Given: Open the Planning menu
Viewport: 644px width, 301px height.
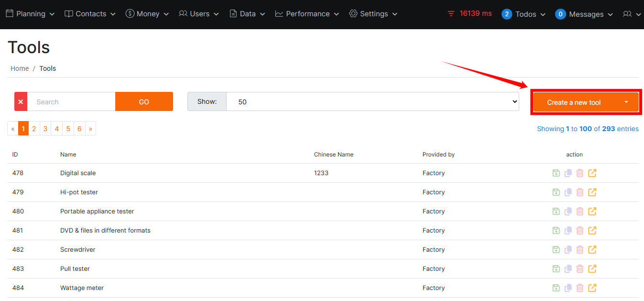Looking at the screenshot, I should point(30,14).
